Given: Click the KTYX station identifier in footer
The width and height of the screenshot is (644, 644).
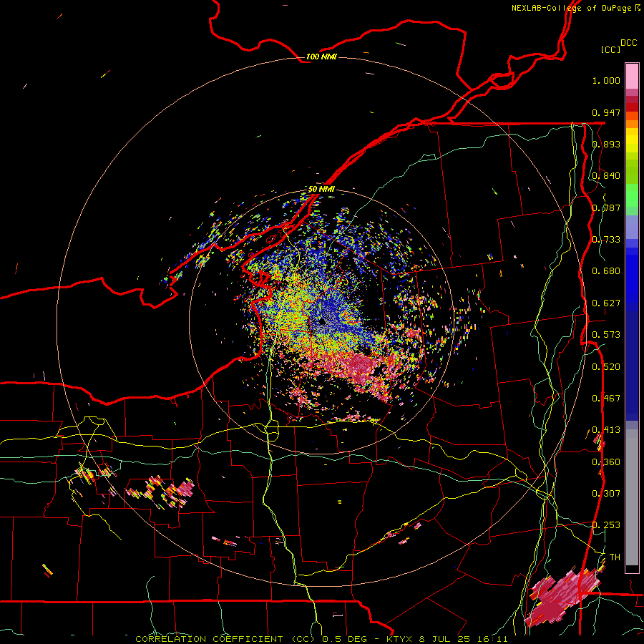Looking at the screenshot, I should pyautogui.click(x=400, y=639).
